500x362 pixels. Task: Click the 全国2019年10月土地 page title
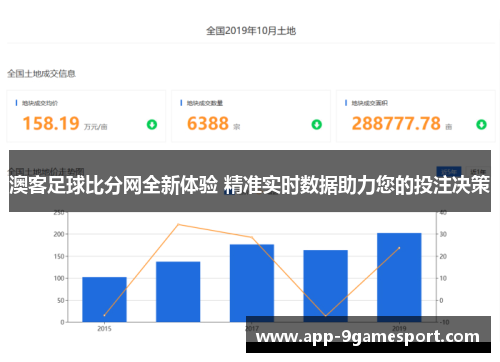pyautogui.click(x=251, y=31)
